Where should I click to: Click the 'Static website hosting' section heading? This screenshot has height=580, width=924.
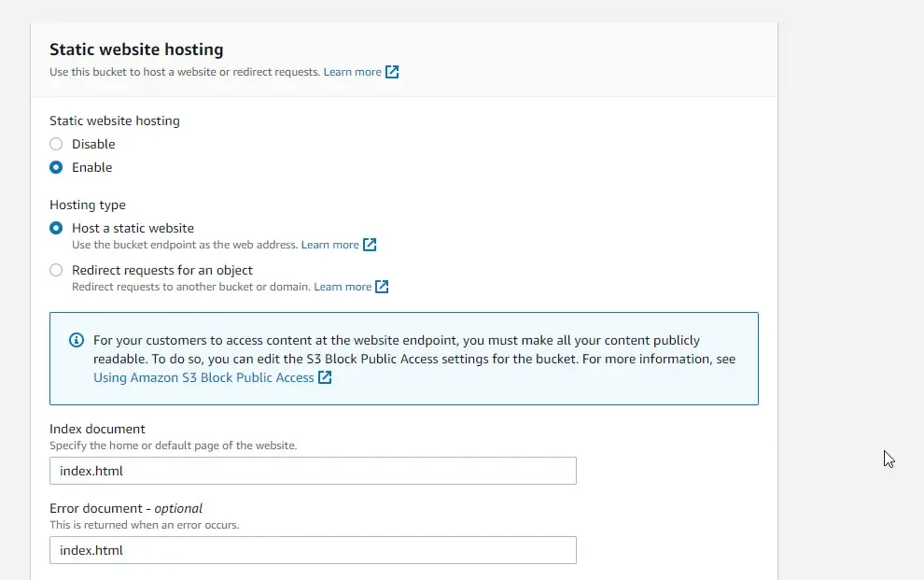(135, 49)
